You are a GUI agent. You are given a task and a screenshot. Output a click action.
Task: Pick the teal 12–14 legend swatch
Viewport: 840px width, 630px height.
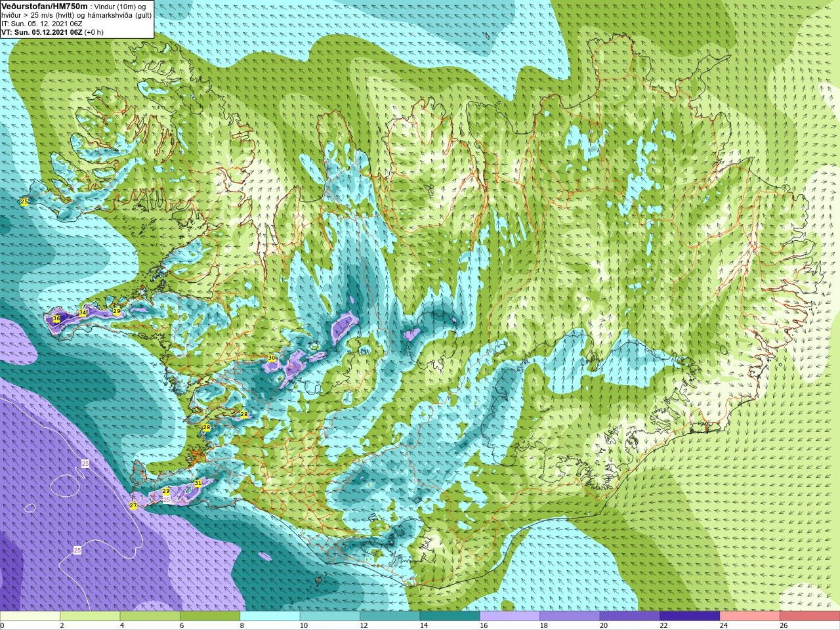pos(390,616)
